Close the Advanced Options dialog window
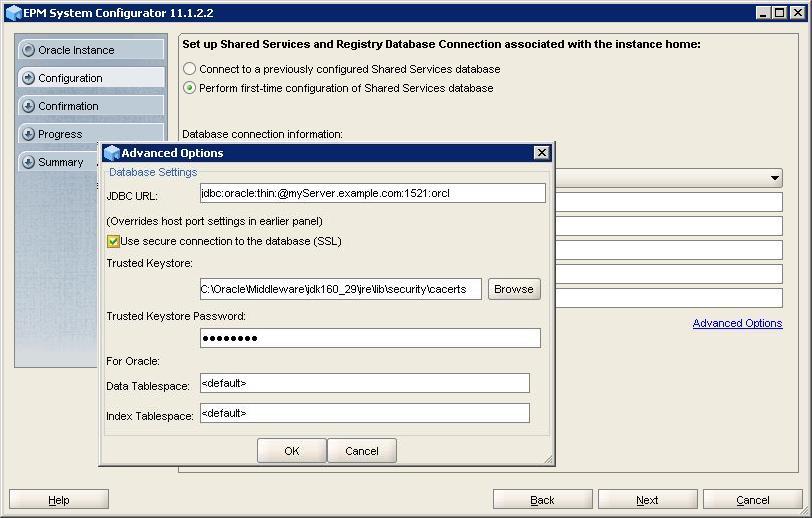The width and height of the screenshot is (812, 518). (x=541, y=153)
